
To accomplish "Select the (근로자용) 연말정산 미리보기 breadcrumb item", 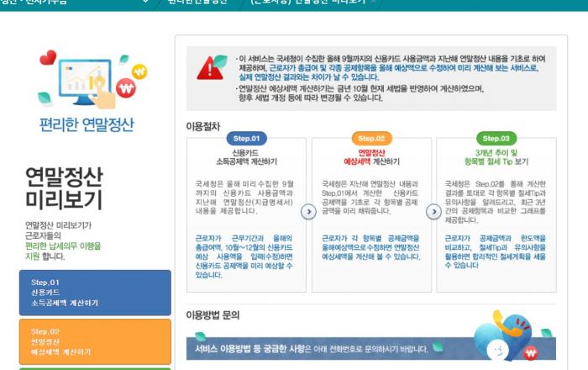I will (307, 3).
